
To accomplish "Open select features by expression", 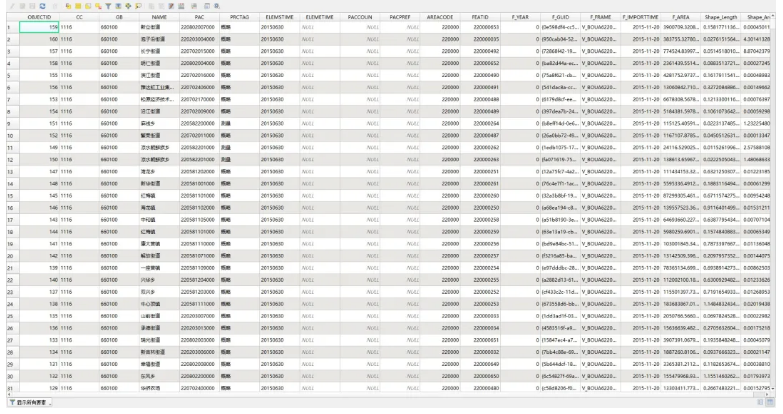I will pyautogui.click(x=68, y=6).
